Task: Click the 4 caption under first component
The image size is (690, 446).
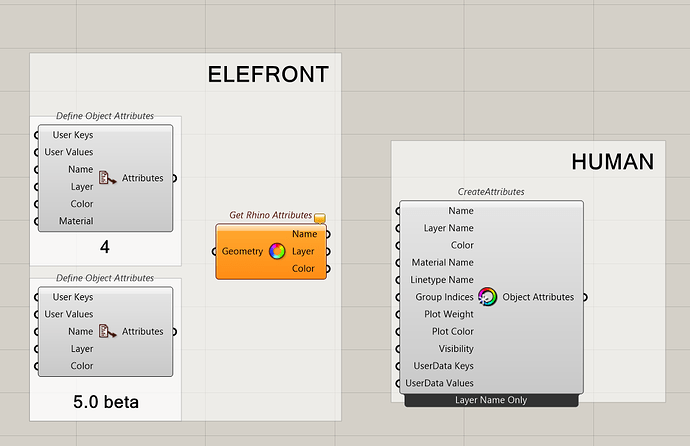Action: tap(105, 247)
